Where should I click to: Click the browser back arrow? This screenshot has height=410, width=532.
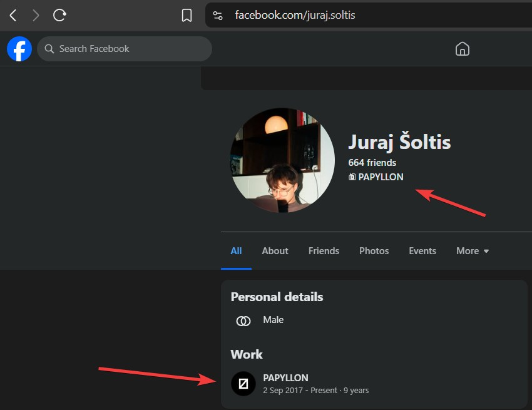click(13, 15)
